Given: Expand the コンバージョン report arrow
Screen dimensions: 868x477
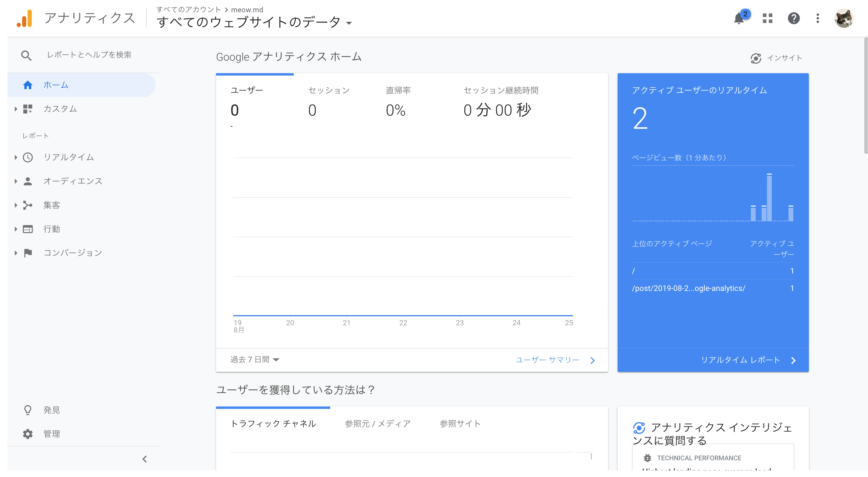Looking at the screenshot, I should pyautogui.click(x=16, y=253).
